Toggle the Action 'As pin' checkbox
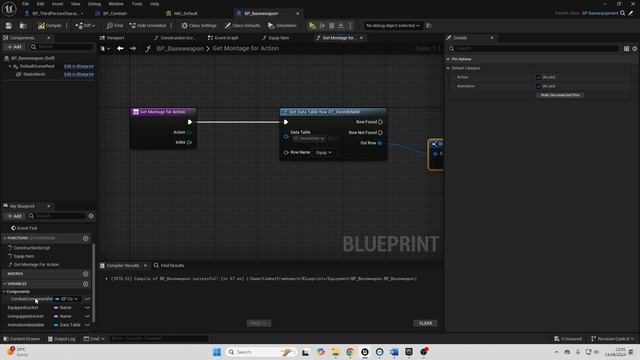Screen dimensions: 640x360 538,77
